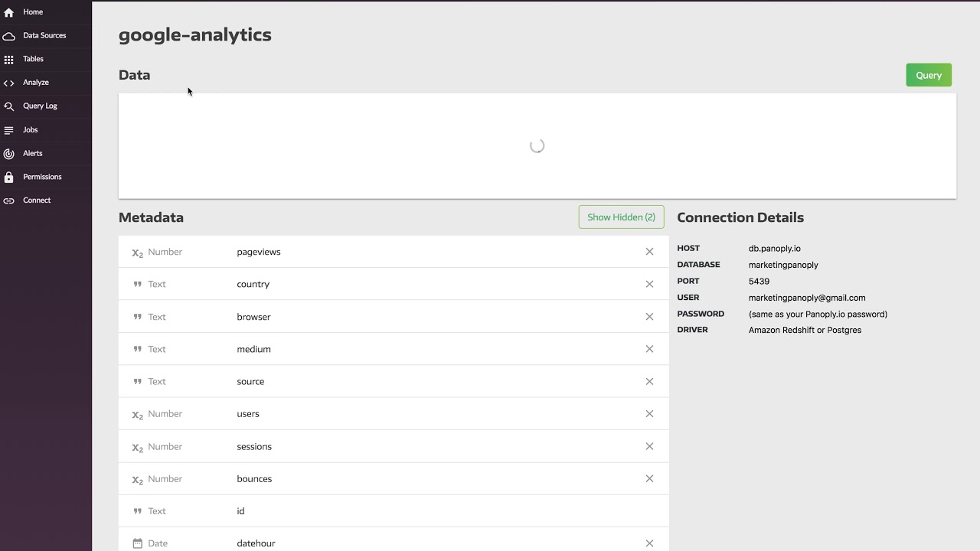Click the Number type icon for sessions
The width and height of the screenshot is (980, 551).
click(x=138, y=447)
